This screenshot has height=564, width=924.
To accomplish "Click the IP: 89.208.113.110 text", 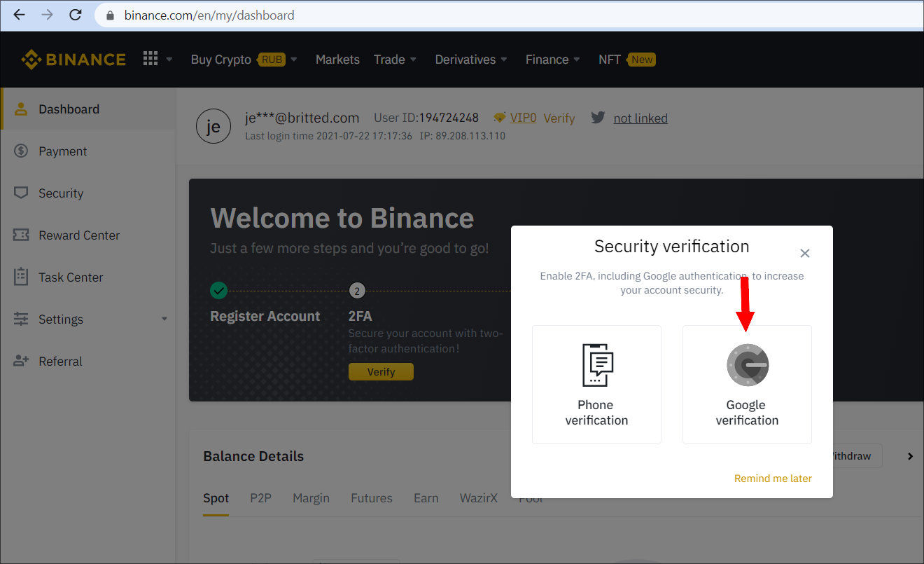I will 462,136.
